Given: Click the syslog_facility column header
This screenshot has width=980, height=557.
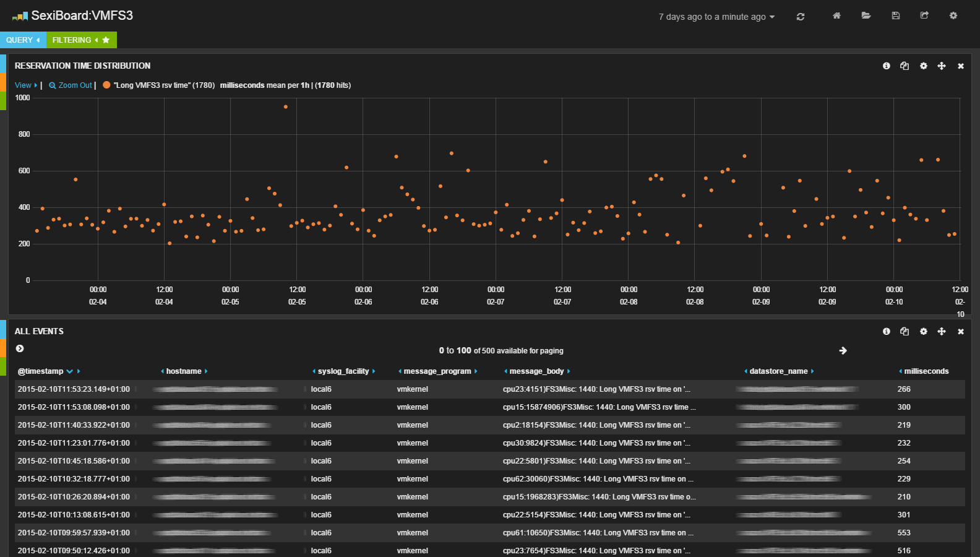Looking at the screenshot, I should click(x=343, y=371).
